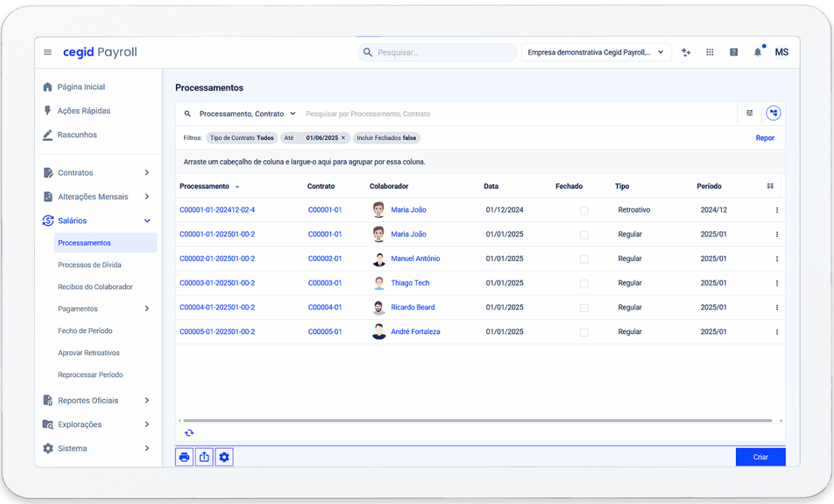Click the Incluir Fechados false filter chip
Viewport: 834px width, 504px height.
coord(386,138)
